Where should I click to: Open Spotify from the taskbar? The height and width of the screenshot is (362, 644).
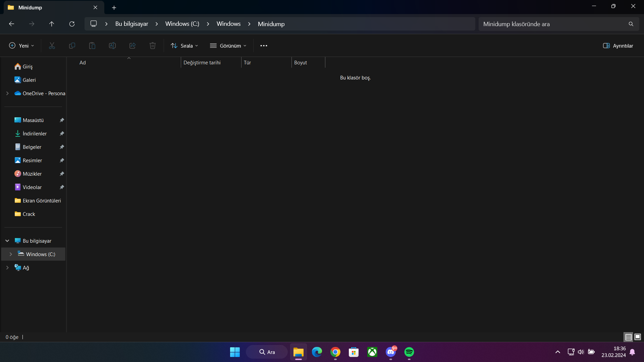[x=409, y=352]
